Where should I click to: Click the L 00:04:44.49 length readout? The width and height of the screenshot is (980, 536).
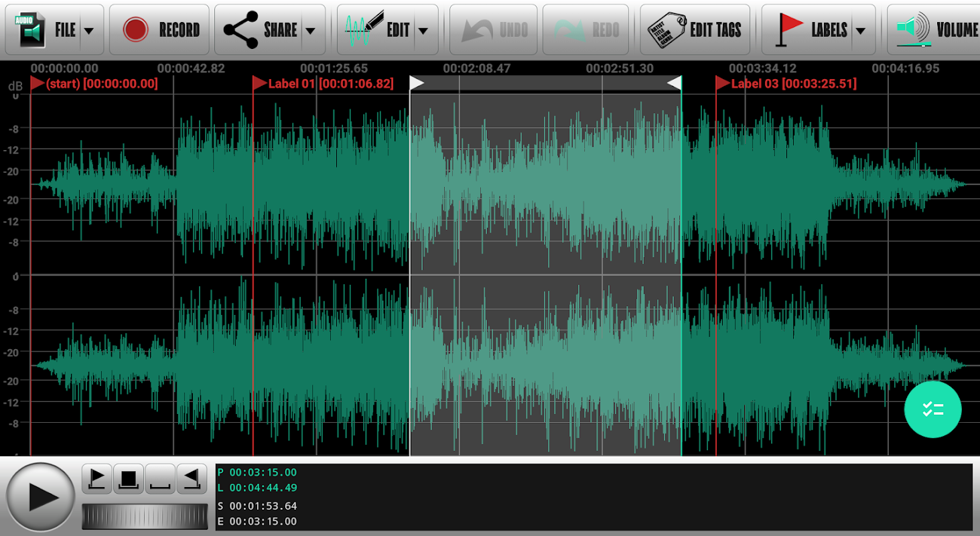[x=257, y=488]
